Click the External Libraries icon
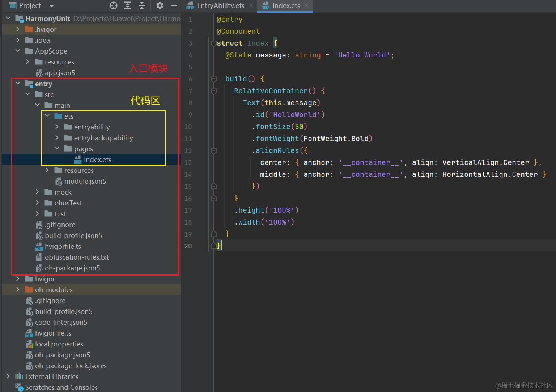556x392 pixels. click(x=19, y=376)
